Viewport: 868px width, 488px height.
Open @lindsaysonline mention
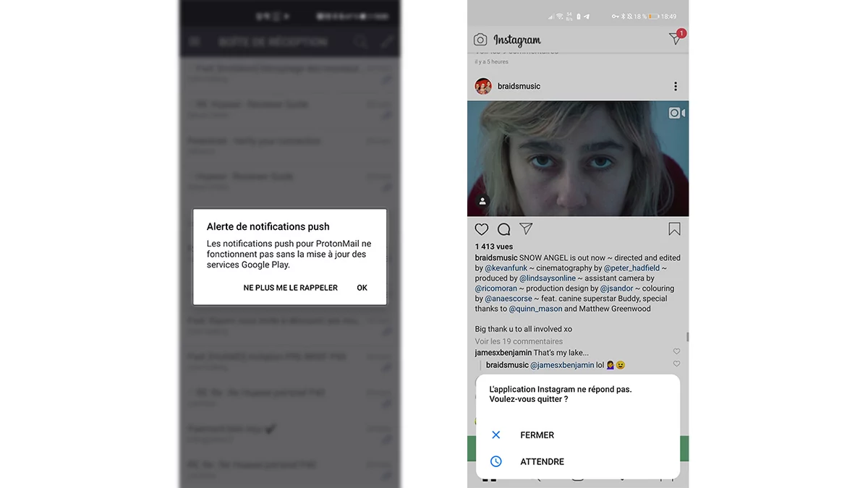(548, 278)
